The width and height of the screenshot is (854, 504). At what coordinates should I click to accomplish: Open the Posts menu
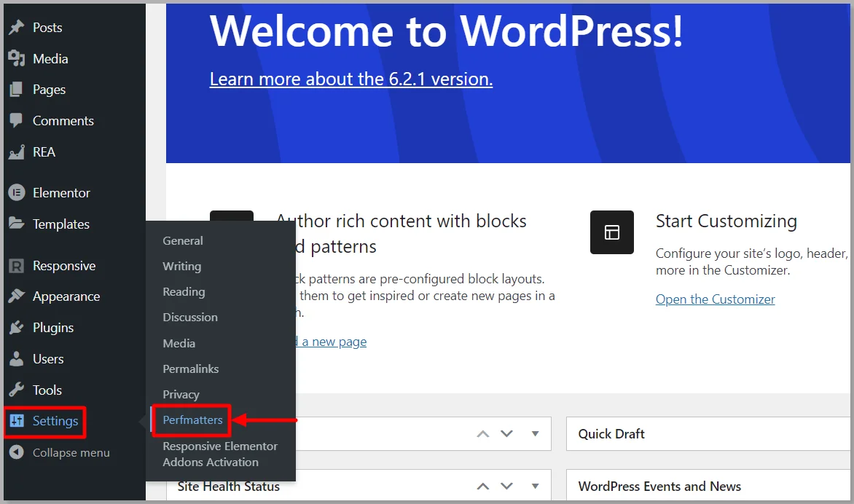(47, 27)
